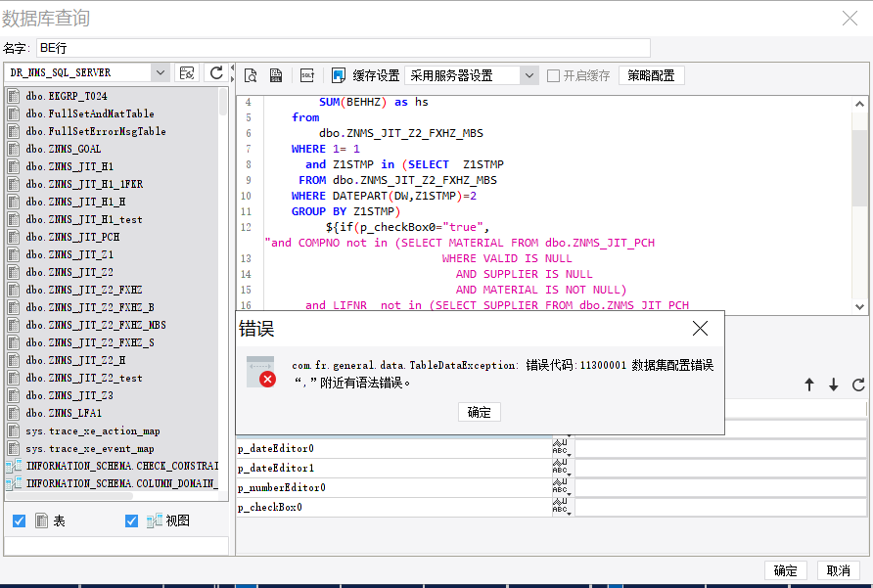Click the SQL toolbar icon
This screenshot has width=873, height=588.
[x=307, y=75]
